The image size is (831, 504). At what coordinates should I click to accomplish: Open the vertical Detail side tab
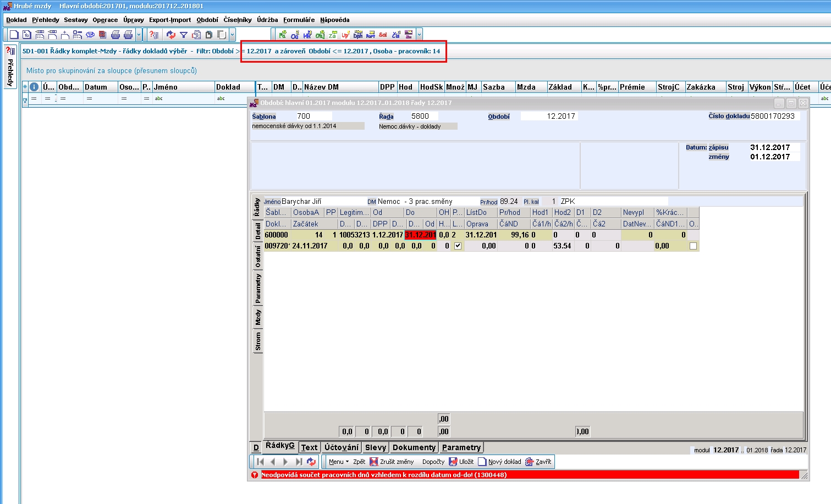pos(257,231)
